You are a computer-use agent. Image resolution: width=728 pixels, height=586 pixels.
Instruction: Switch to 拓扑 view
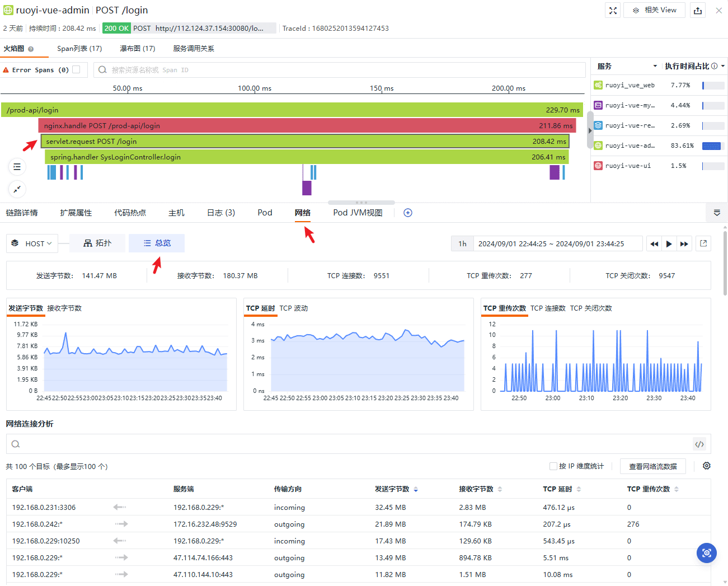point(97,243)
